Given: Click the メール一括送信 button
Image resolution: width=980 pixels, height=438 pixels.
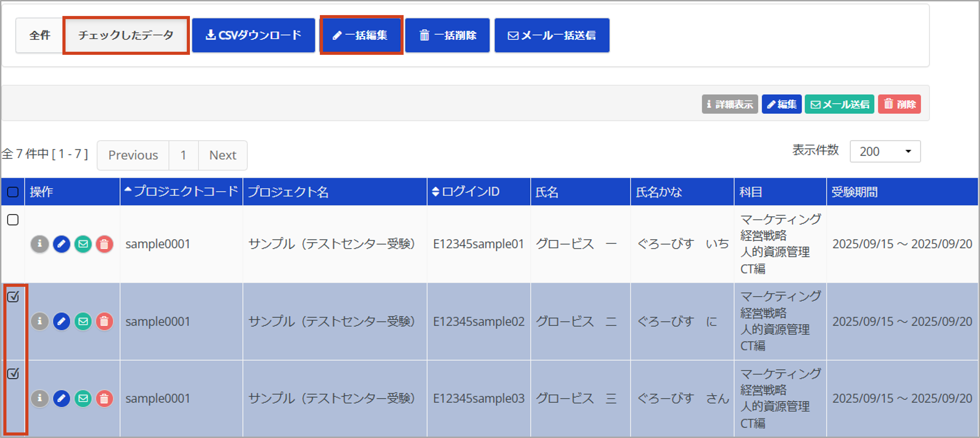Looking at the screenshot, I should [552, 35].
